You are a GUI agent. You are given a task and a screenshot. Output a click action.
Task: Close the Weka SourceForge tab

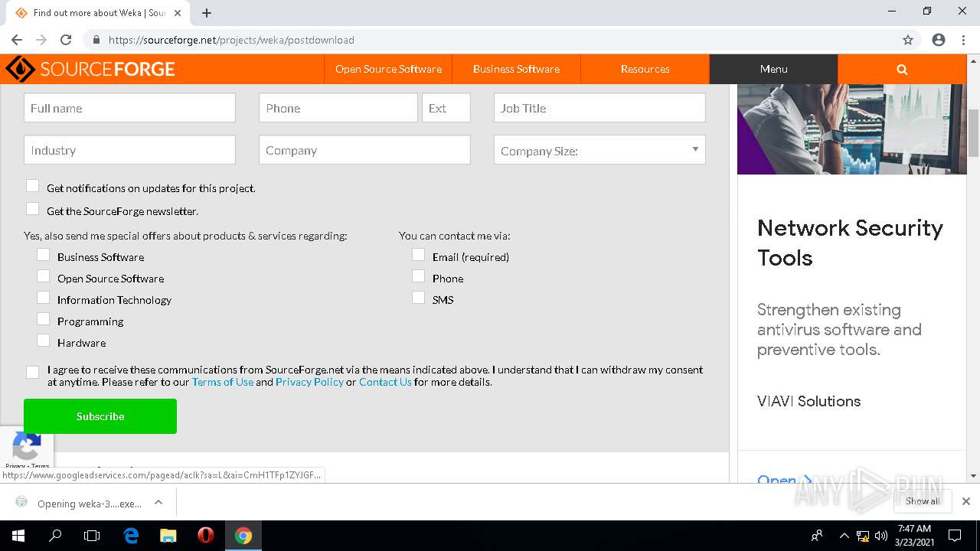178,13
